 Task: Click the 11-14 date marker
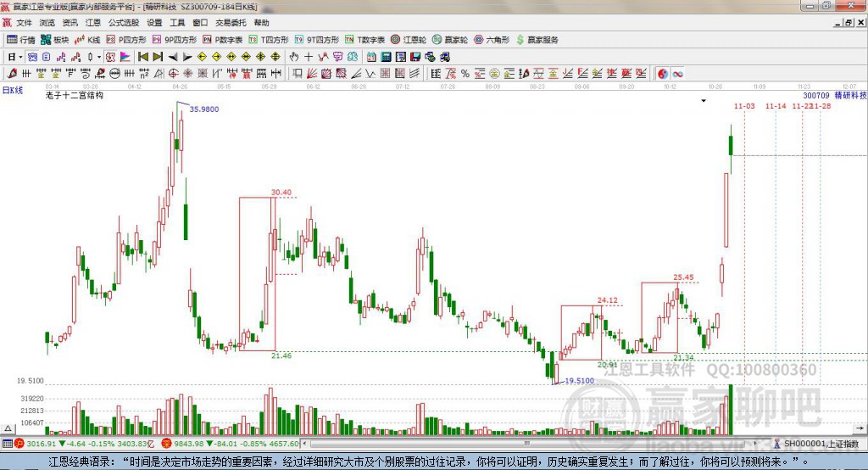click(x=776, y=106)
